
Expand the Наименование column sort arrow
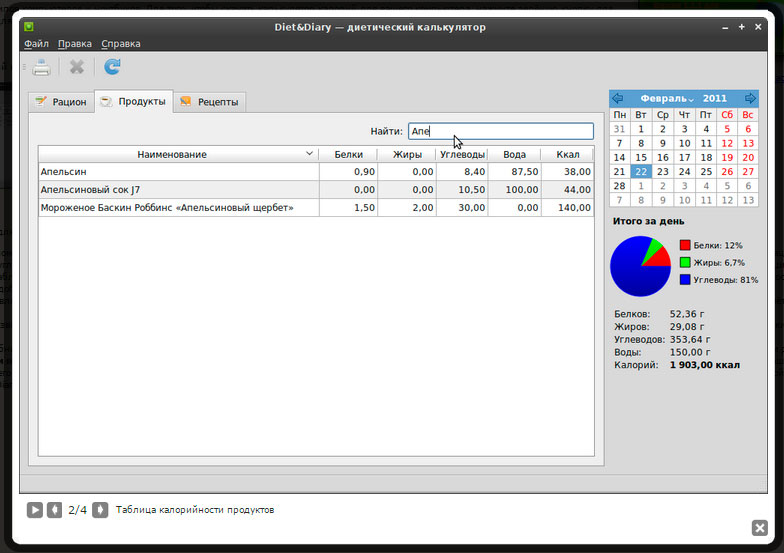(309, 154)
